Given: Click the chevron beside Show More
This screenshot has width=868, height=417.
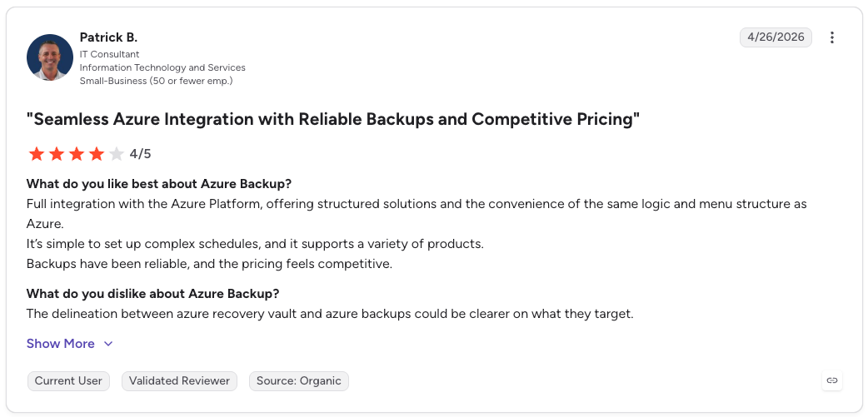Looking at the screenshot, I should coord(108,344).
